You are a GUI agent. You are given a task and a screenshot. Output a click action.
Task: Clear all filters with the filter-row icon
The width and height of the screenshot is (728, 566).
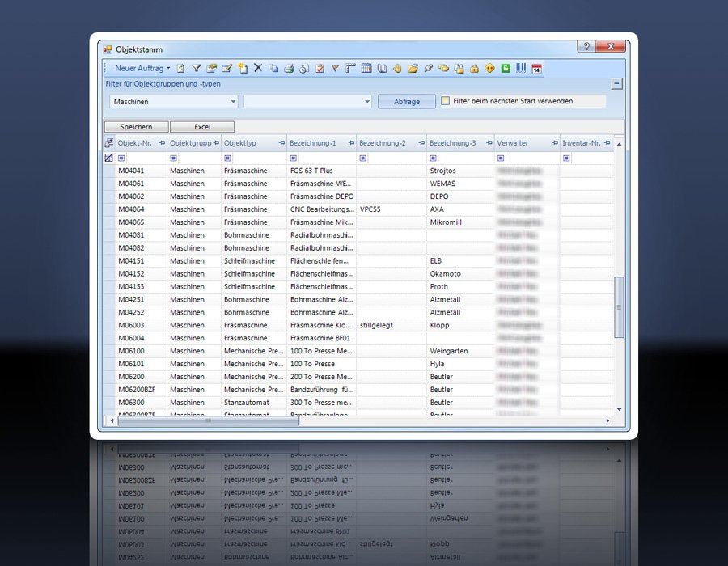point(108,158)
